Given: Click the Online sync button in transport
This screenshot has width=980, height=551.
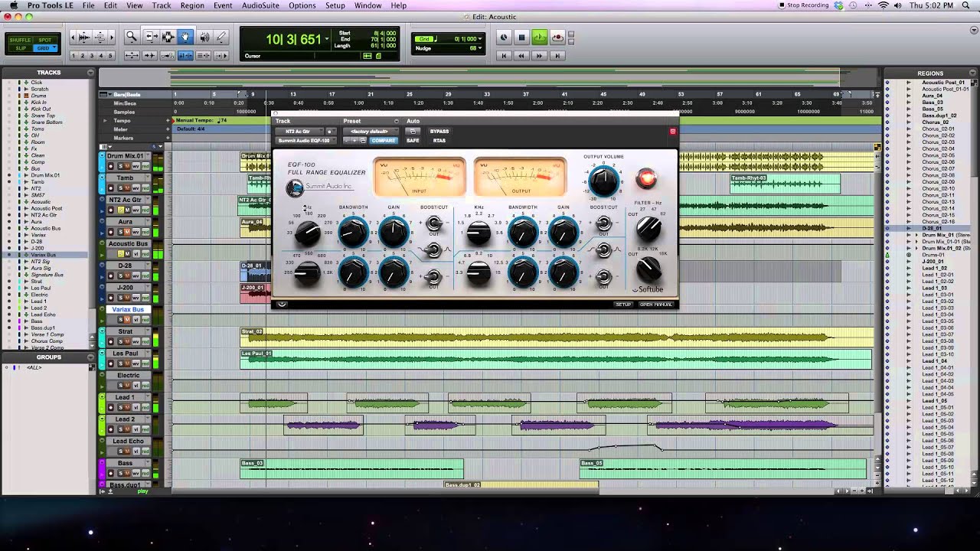Looking at the screenshot, I should click(x=504, y=37).
